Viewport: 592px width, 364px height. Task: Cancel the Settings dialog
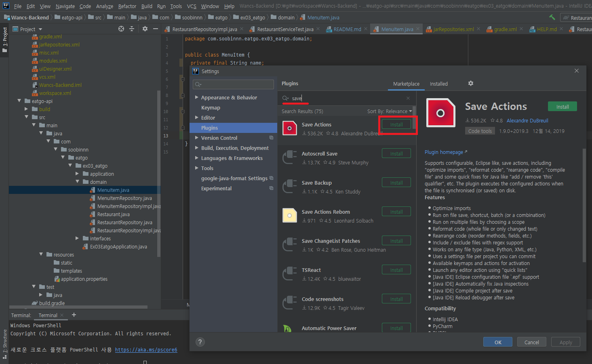pyautogui.click(x=531, y=342)
